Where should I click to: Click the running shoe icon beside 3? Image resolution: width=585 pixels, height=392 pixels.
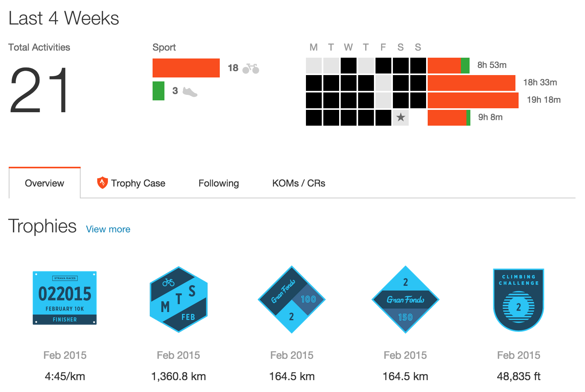190,92
